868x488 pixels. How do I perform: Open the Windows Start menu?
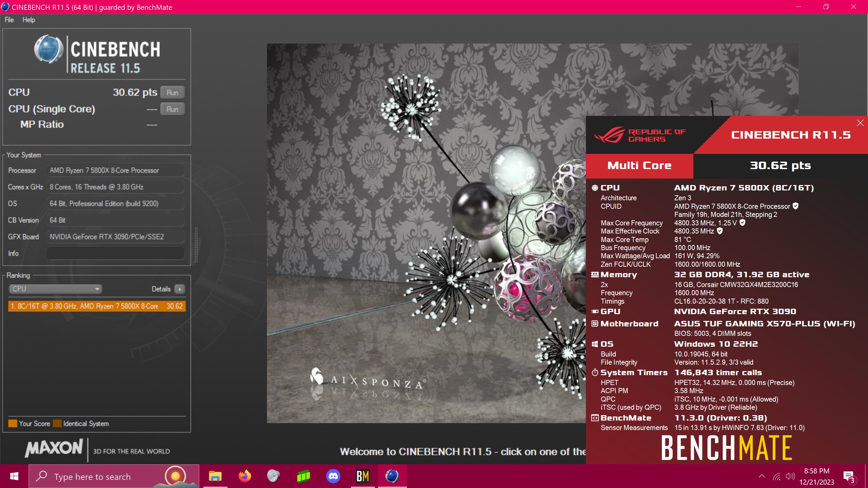tap(14, 476)
